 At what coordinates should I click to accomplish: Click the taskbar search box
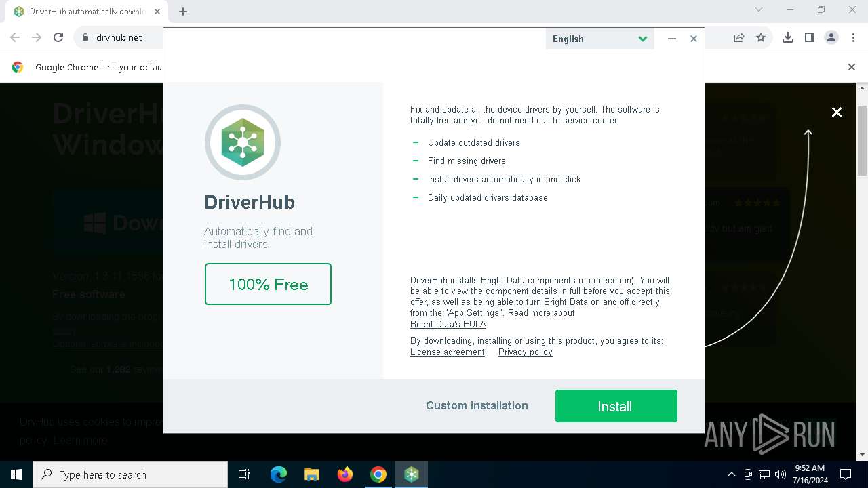click(x=130, y=474)
